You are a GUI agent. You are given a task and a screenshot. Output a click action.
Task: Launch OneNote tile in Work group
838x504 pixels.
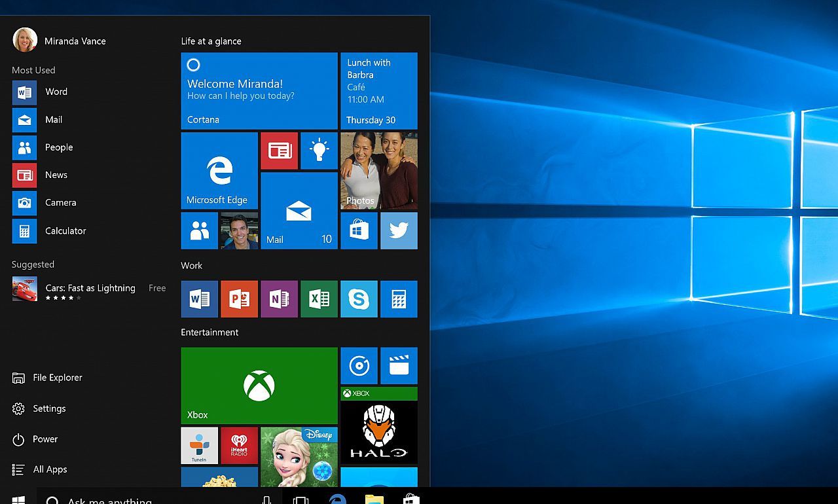point(280,299)
